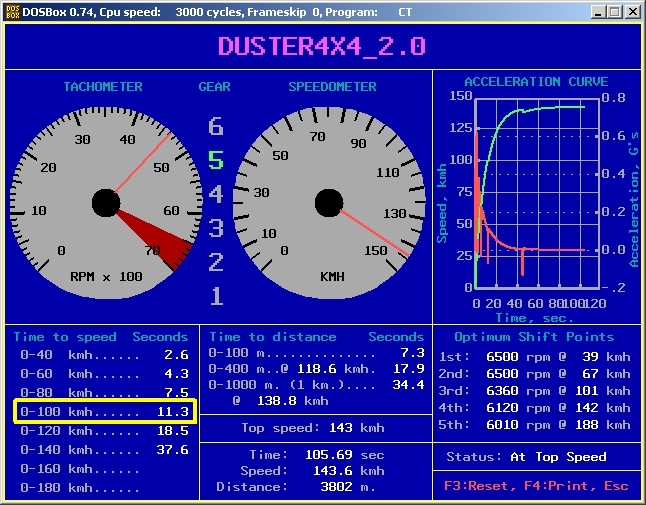Select the 0-80 kmh 7.5 row

(105, 393)
